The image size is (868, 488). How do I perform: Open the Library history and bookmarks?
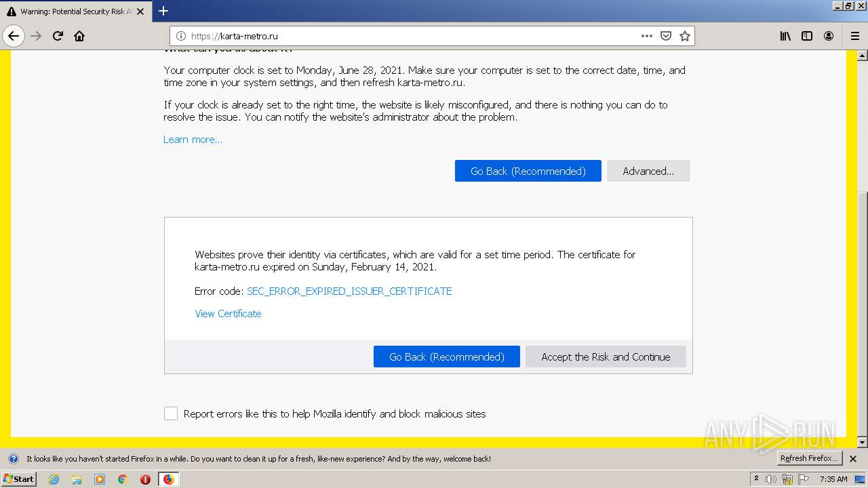[x=785, y=36]
